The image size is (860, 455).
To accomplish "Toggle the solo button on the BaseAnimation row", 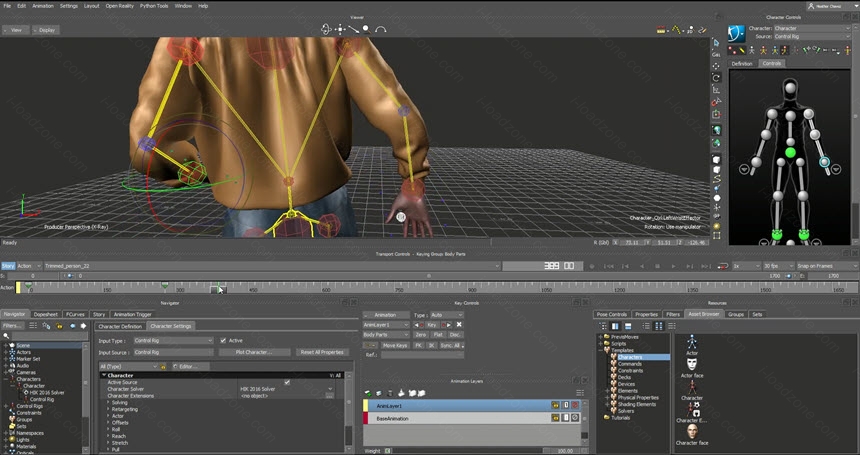I will [565, 418].
